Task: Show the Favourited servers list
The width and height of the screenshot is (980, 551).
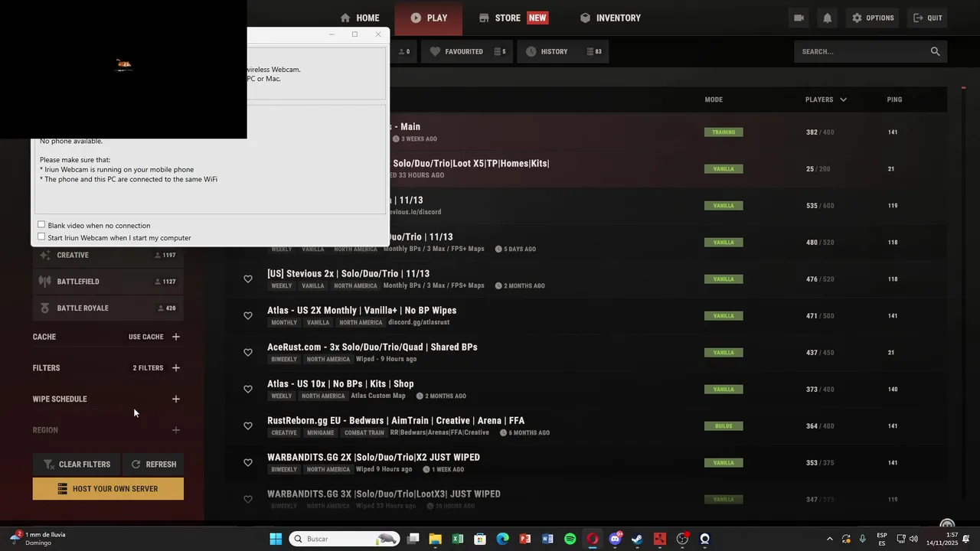Action: coord(467,51)
